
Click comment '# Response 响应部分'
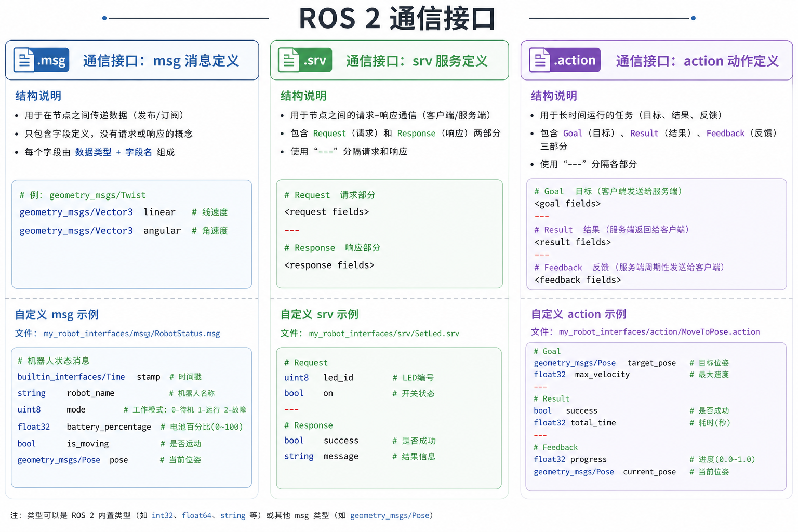pyautogui.click(x=332, y=248)
